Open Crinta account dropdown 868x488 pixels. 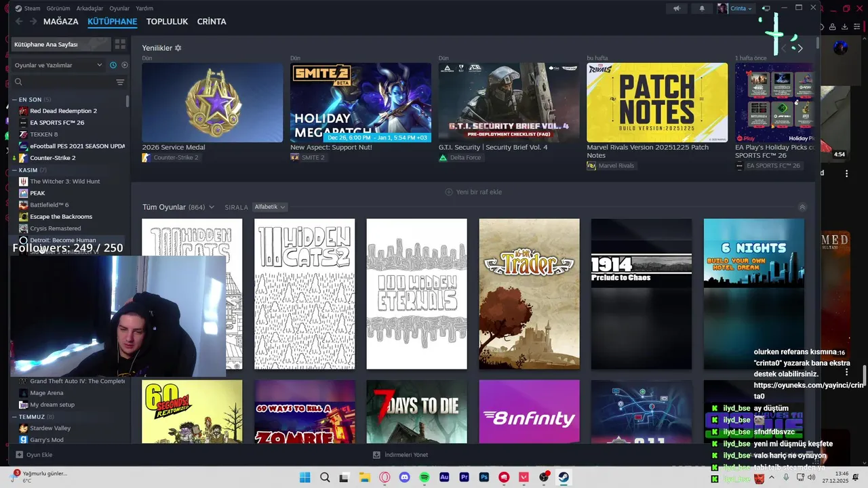coord(735,8)
